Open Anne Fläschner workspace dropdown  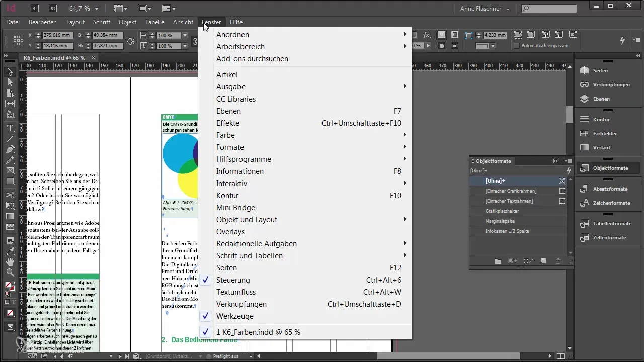coord(485,9)
